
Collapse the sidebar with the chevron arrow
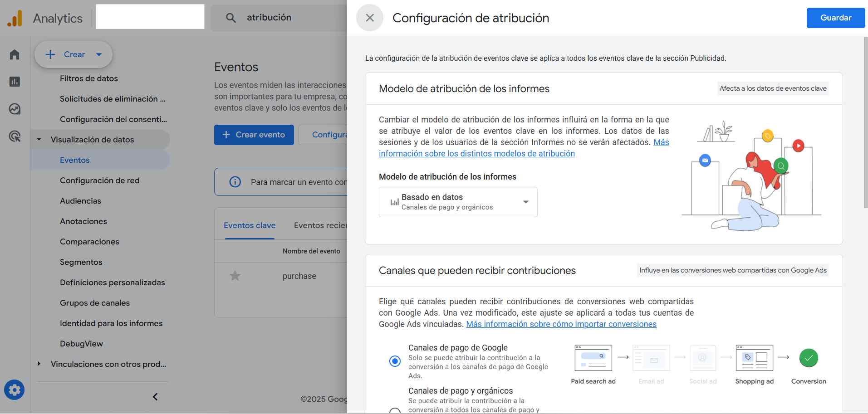click(155, 396)
